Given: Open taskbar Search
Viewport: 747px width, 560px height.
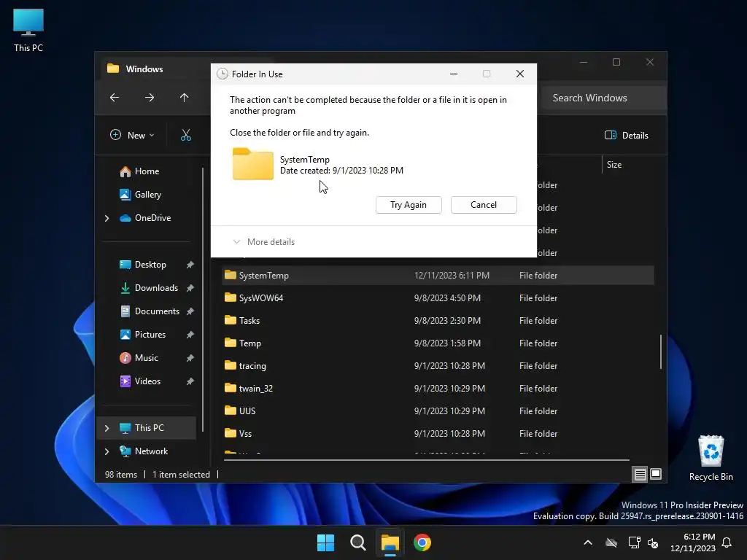Looking at the screenshot, I should pyautogui.click(x=357, y=542).
